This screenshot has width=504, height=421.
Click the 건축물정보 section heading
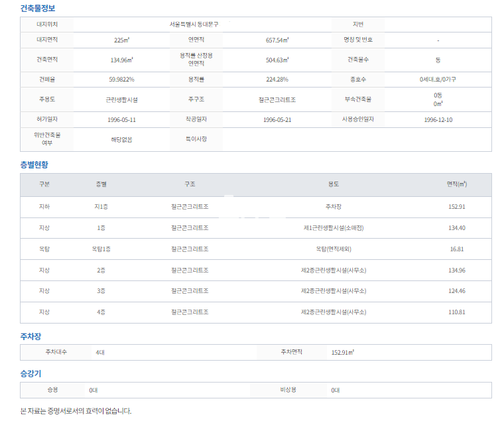[38, 9]
